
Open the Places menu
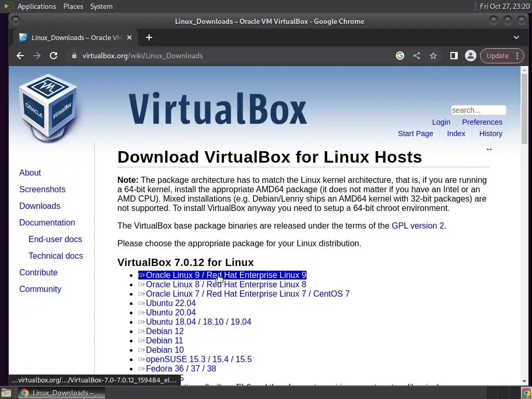(73, 6)
